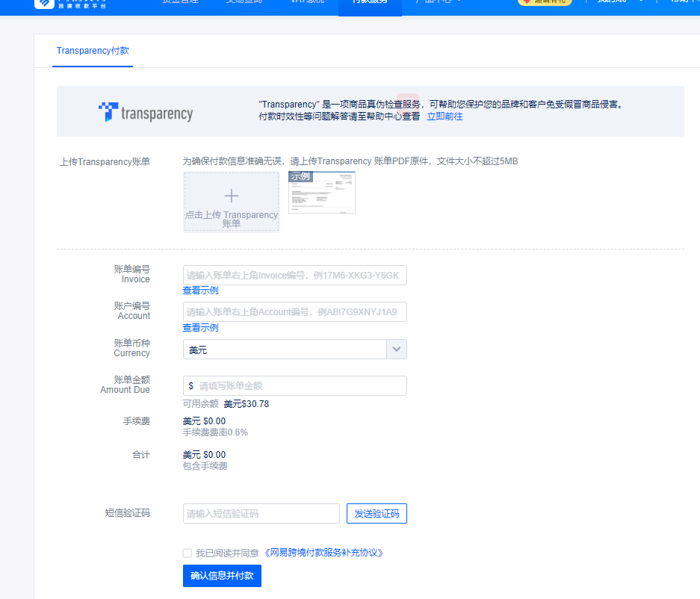Viewport: 700px width, 599px height.
Task: Check the 我已阅读并同意 agreement checkbox
Action: pos(187,553)
